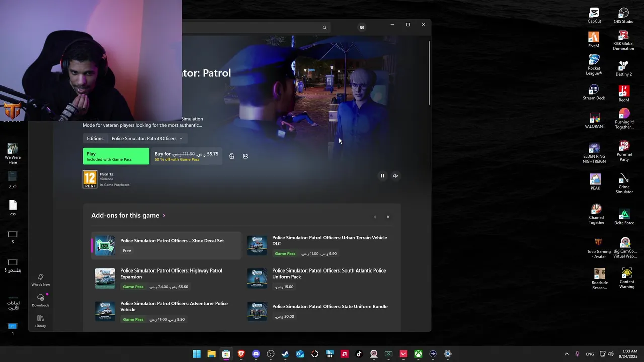The height and width of the screenshot is (362, 644).
Task: Click Buy for 55.75 button
Action: pos(186,156)
